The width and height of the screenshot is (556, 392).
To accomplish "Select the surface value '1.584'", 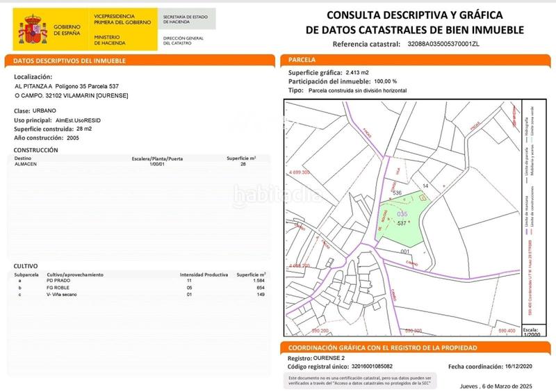I will (259, 281).
